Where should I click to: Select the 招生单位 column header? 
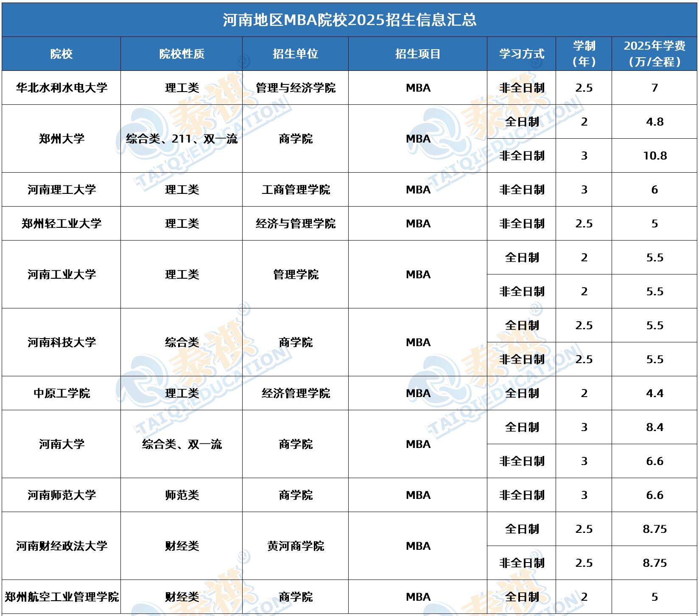coord(295,54)
